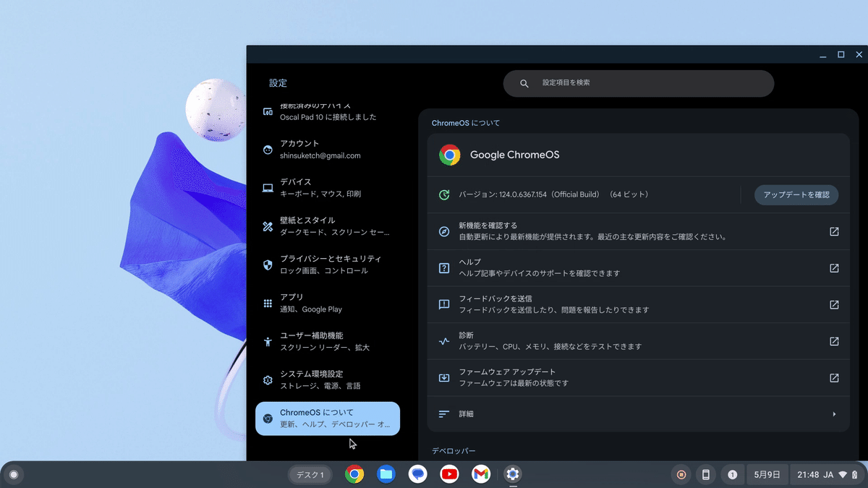This screenshot has height=488, width=868.
Task: Open プライバシーとセキュリティ section in the sidebar
Action: click(328, 265)
